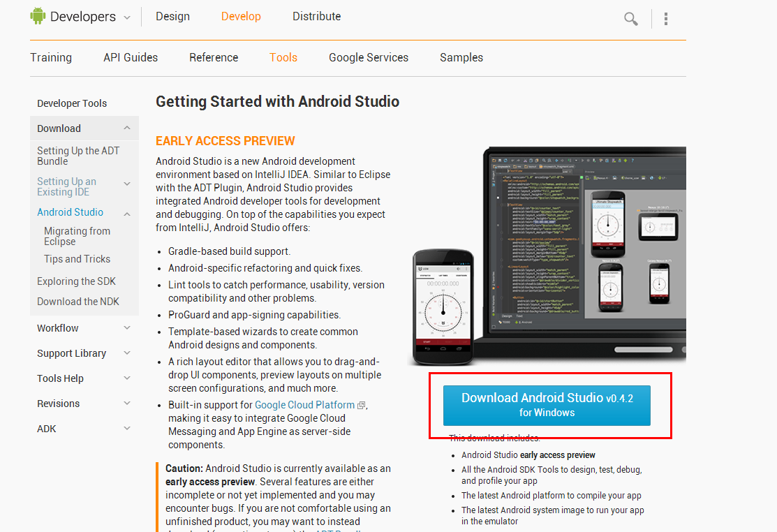This screenshot has width=777, height=532.
Task: Click the Download Android Studio for Windows button
Action: pyautogui.click(x=546, y=404)
